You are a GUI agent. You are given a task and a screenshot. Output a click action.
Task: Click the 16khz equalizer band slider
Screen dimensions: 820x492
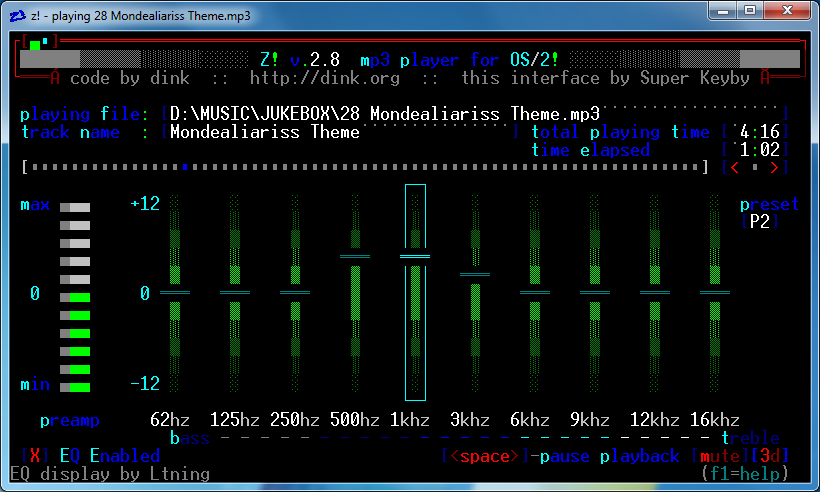click(x=715, y=292)
